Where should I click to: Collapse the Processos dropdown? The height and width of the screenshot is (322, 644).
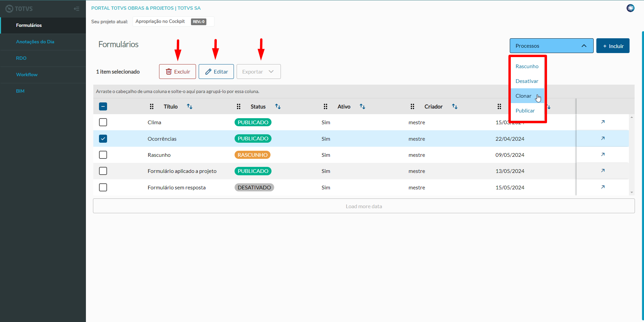[551, 46]
